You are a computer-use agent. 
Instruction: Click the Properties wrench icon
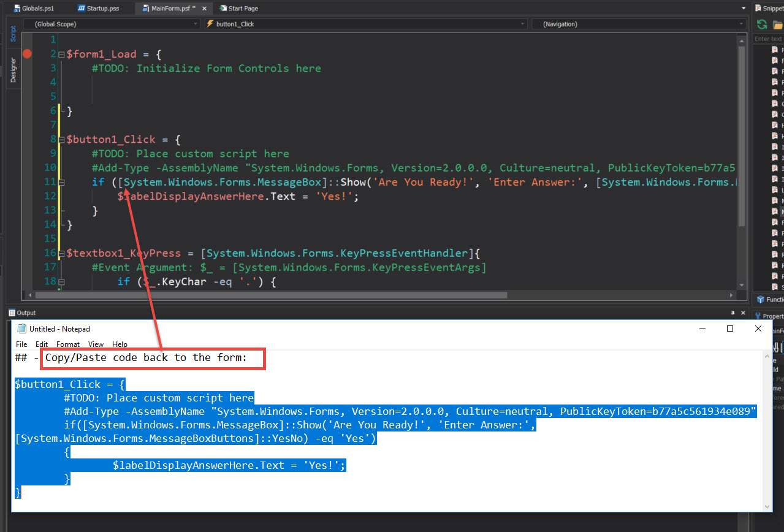pyautogui.click(x=758, y=316)
